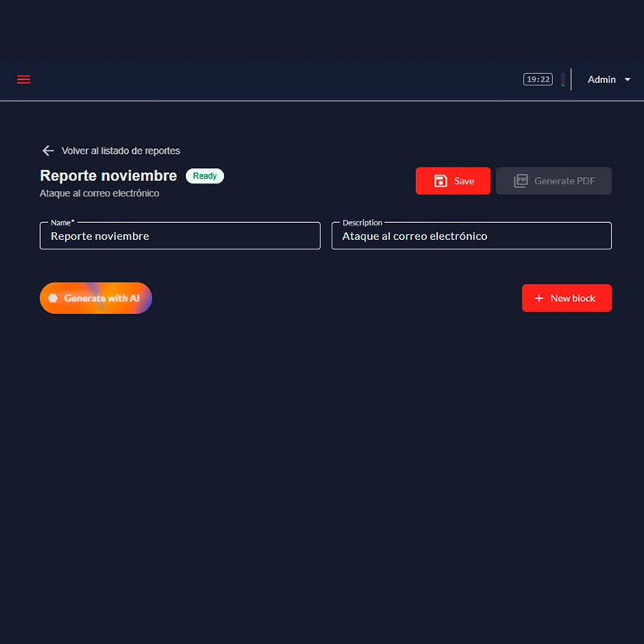The width and height of the screenshot is (644, 644).
Task: Click inside the Name input field
Action: point(180,236)
